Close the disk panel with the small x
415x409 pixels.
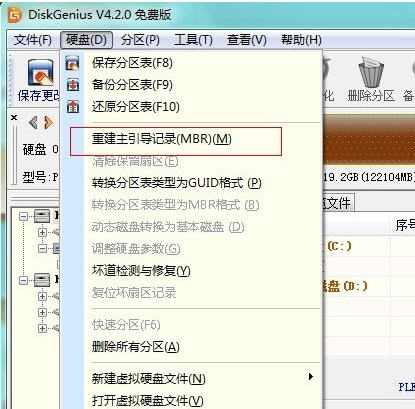14,118
